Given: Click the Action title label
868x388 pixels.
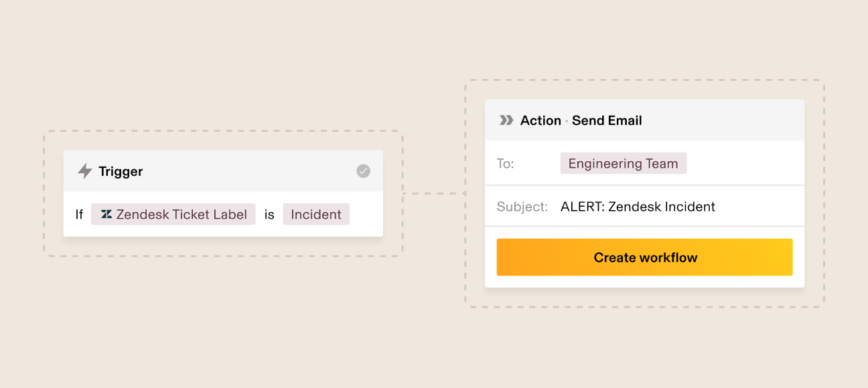Looking at the screenshot, I should (x=540, y=120).
